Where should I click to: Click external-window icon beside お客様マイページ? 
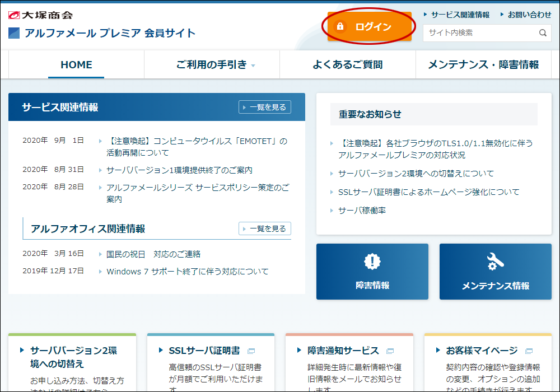pyautogui.click(x=529, y=351)
